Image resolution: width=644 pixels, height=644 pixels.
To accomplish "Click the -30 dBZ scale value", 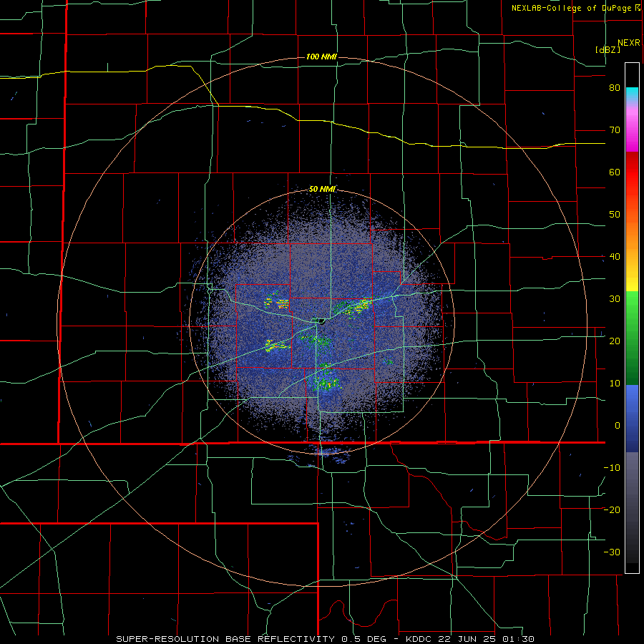I will 612,552.
